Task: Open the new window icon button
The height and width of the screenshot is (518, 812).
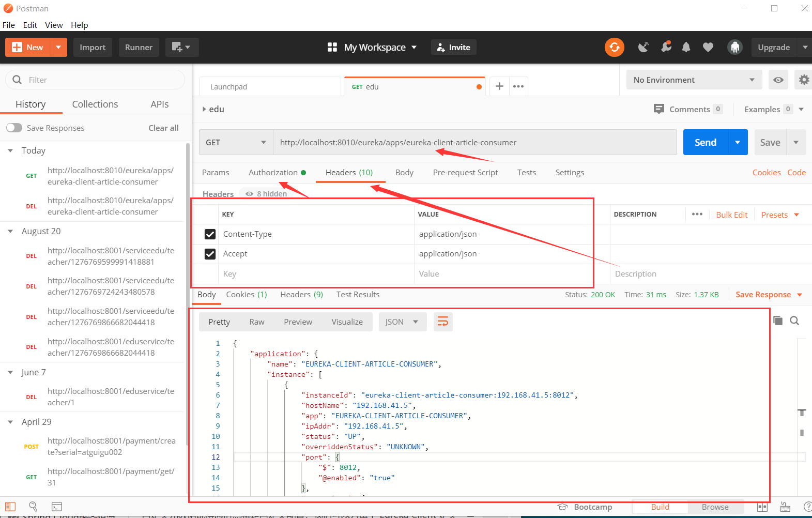Action: pyautogui.click(x=182, y=47)
